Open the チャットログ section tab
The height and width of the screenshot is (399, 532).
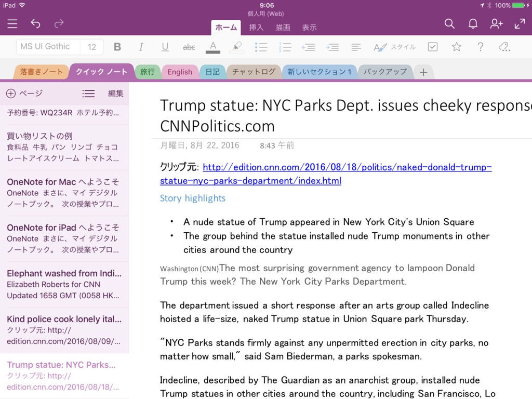(254, 72)
